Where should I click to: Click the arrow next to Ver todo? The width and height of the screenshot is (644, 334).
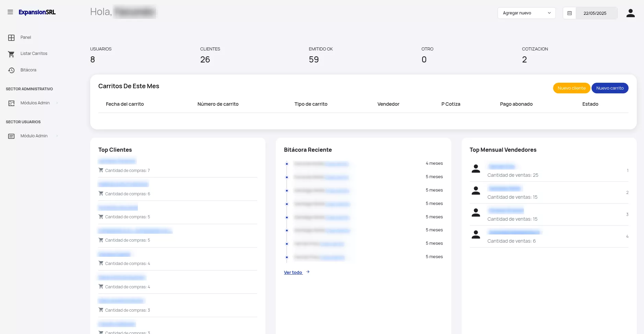(x=308, y=272)
